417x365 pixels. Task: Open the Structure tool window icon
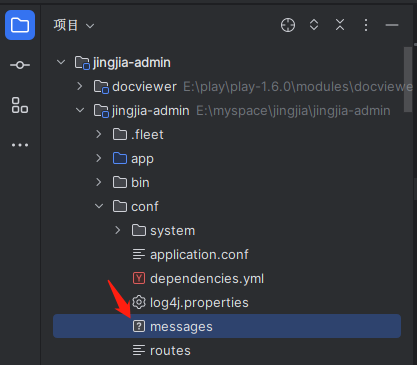20,105
